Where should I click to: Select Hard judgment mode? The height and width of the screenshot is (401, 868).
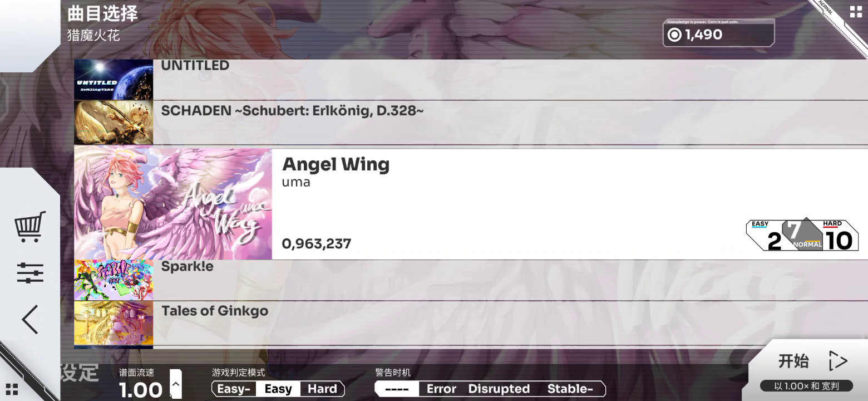tap(322, 389)
